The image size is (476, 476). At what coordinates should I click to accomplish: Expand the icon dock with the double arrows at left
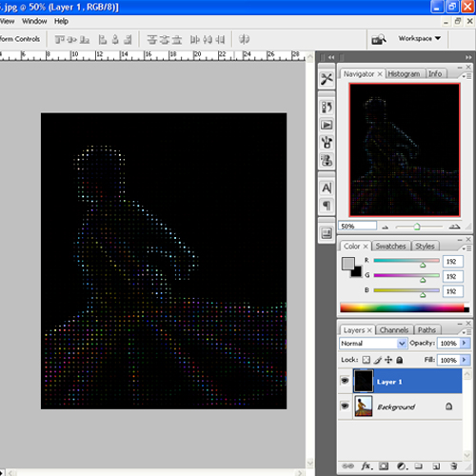[x=331, y=57]
